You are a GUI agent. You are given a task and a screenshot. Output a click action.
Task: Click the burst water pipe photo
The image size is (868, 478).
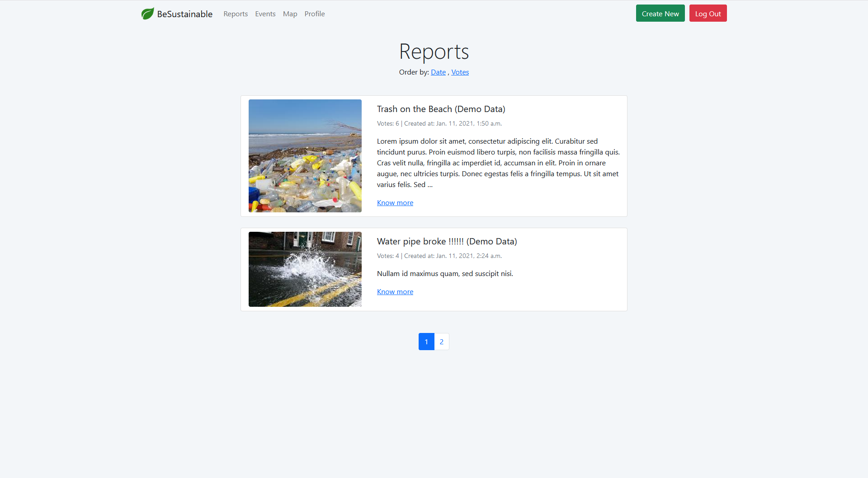[x=305, y=269]
